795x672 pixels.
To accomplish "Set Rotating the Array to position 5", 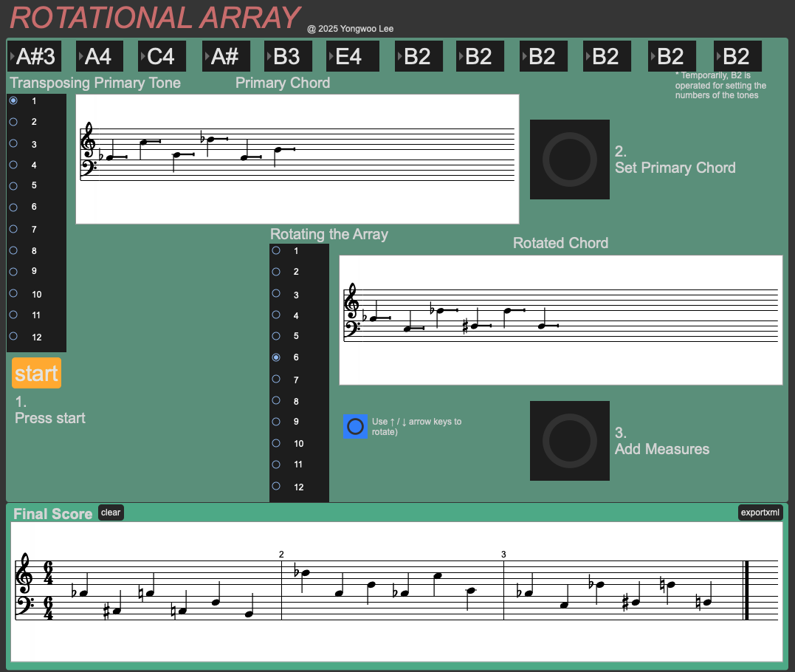I will 276,336.
